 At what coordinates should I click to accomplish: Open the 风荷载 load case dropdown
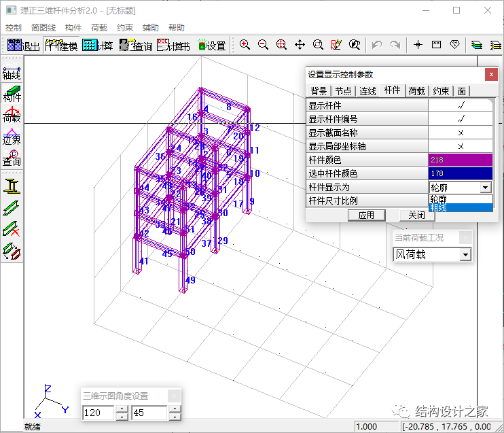(x=465, y=255)
